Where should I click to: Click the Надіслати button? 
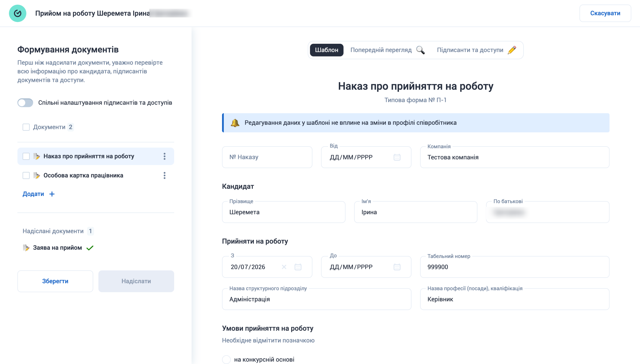point(136,281)
